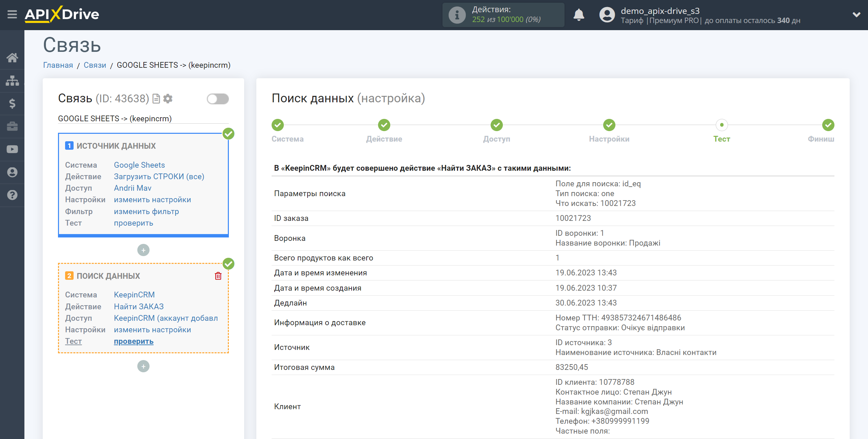Click total sum value 83250,45

pyautogui.click(x=572, y=367)
